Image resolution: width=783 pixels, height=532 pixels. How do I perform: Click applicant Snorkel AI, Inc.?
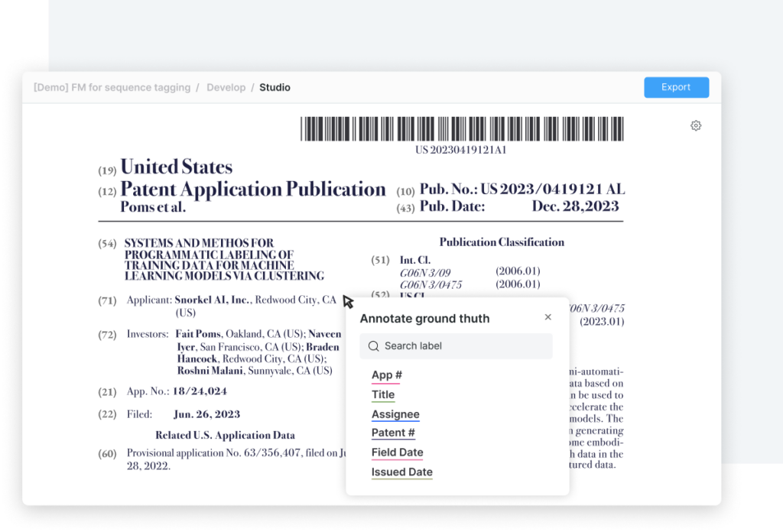pyautogui.click(x=213, y=300)
